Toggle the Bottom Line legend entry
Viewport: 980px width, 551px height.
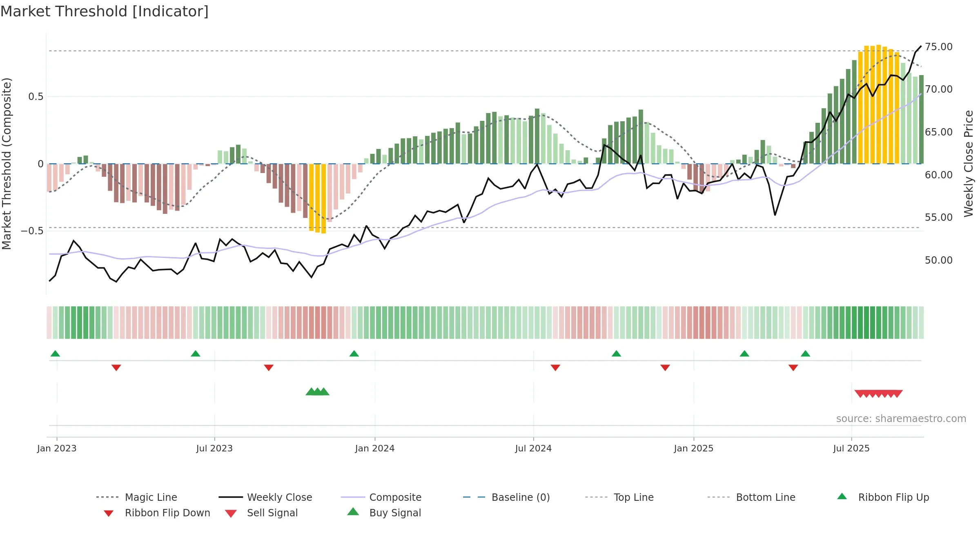pos(751,497)
